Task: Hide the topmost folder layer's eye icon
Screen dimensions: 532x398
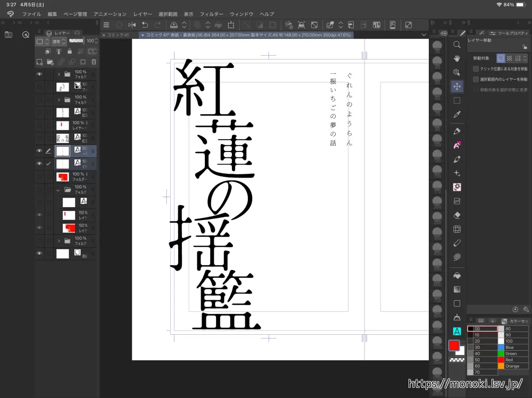Action: pos(39,74)
